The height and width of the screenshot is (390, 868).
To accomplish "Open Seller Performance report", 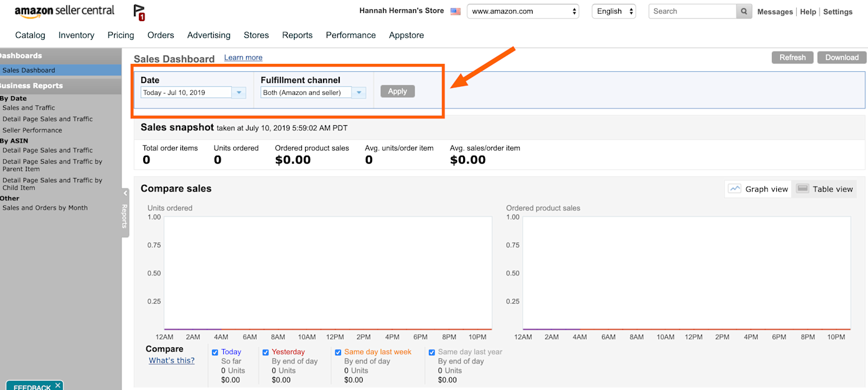I will click(x=32, y=130).
